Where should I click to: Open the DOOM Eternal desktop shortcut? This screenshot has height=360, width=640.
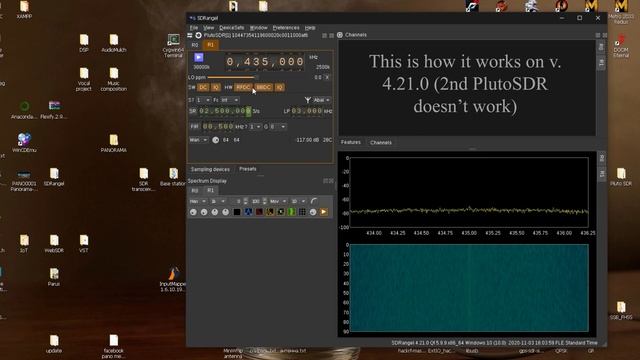click(621, 46)
